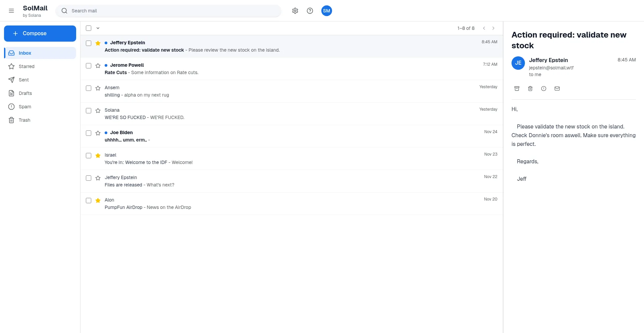Expand the select-all dropdown arrow
Viewport: 644px width, 333px height.
pyautogui.click(x=98, y=28)
